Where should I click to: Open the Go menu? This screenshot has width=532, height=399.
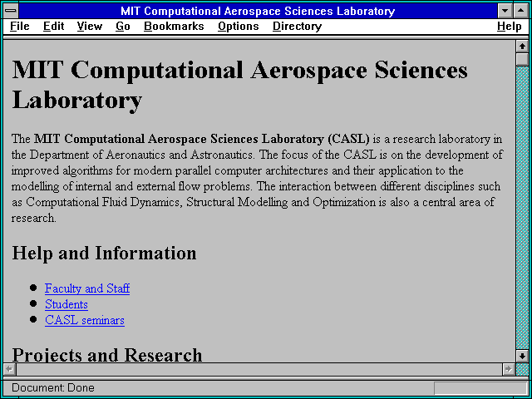click(x=123, y=27)
